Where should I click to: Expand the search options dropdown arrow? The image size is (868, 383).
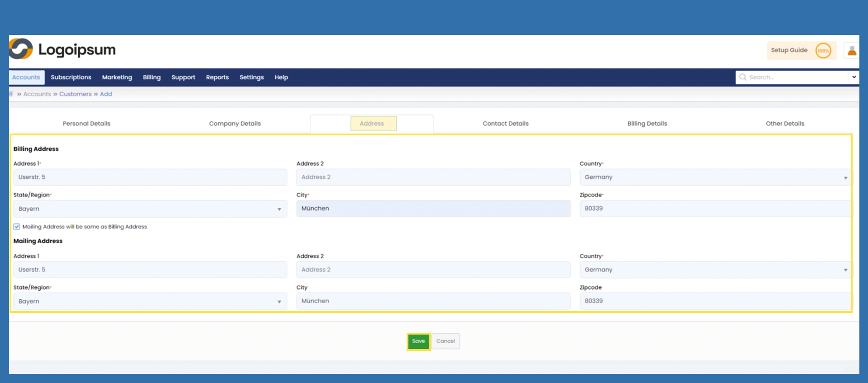click(854, 77)
